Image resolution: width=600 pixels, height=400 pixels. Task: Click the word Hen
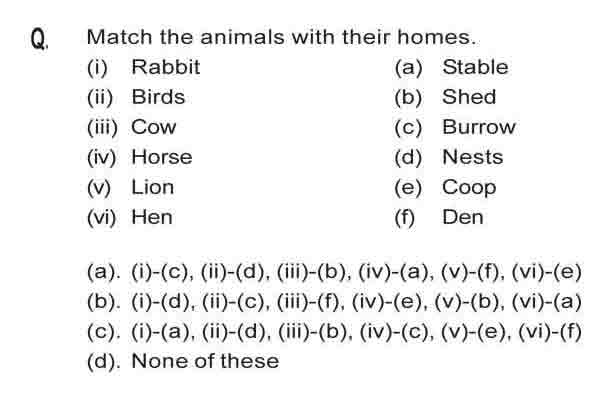[152, 217]
